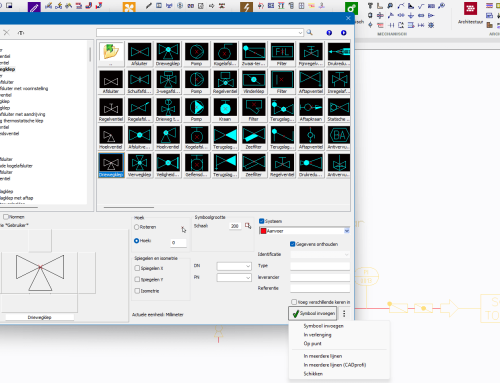500x383 pixels.
Task: Click the blue arrow circle icon beside search
Action: pyautogui.click(x=344, y=33)
